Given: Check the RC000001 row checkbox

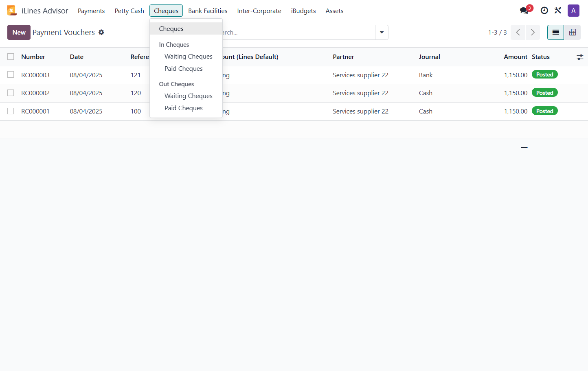Looking at the screenshot, I should click(11, 111).
